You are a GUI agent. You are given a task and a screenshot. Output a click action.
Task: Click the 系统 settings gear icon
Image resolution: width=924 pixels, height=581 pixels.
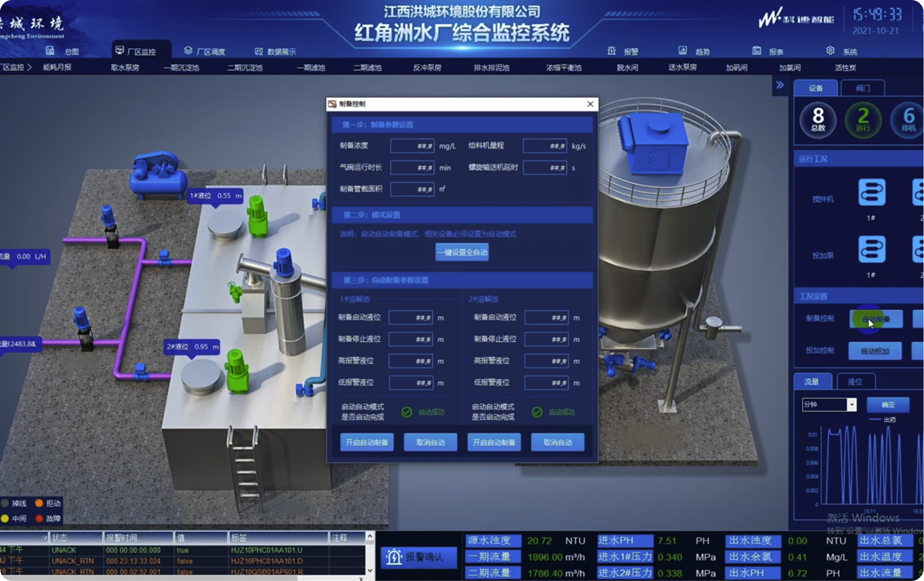[x=830, y=50]
